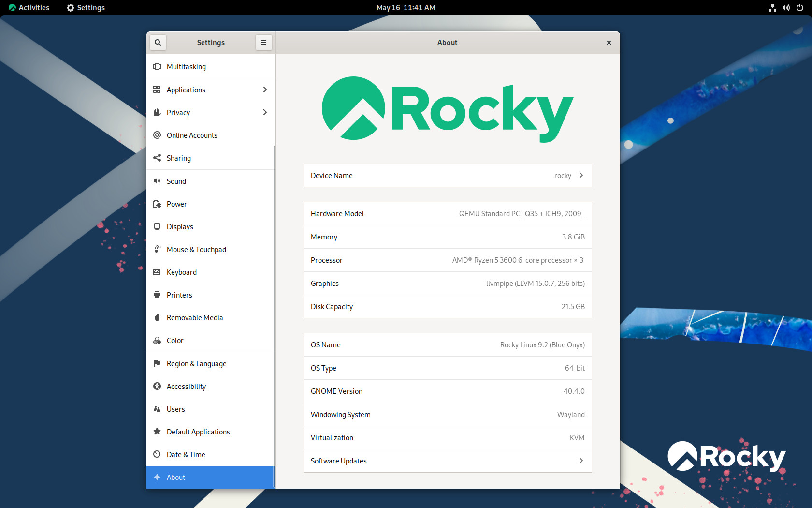Image resolution: width=812 pixels, height=508 pixels.
Task: Click the Printers icon in sidebar
Action: click(x=157, y=295)
